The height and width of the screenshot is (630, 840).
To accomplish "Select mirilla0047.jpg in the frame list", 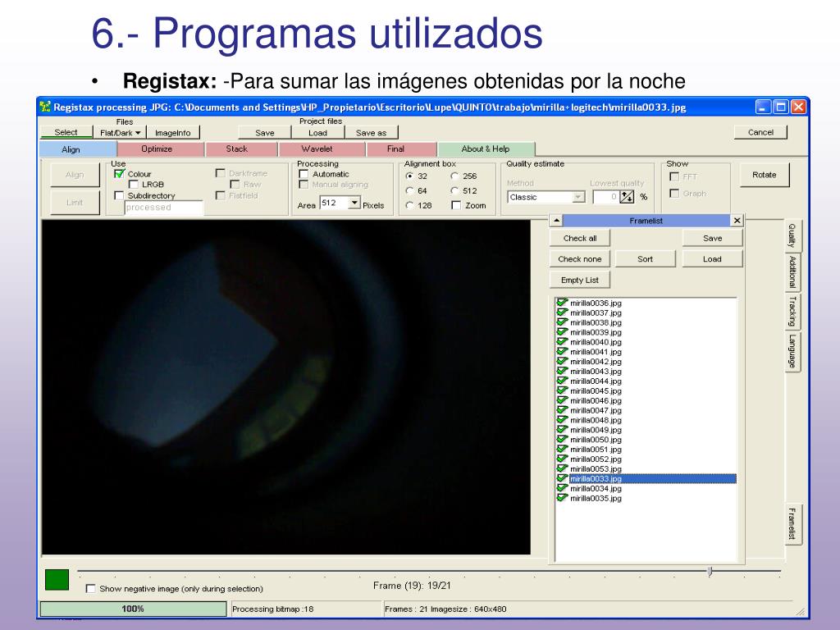I will point(596,410).
